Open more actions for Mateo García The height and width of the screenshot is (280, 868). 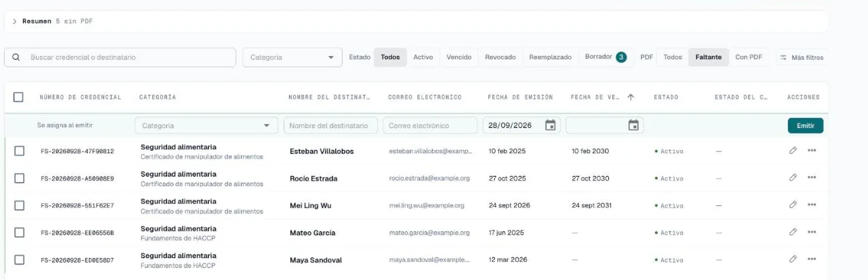812,233
